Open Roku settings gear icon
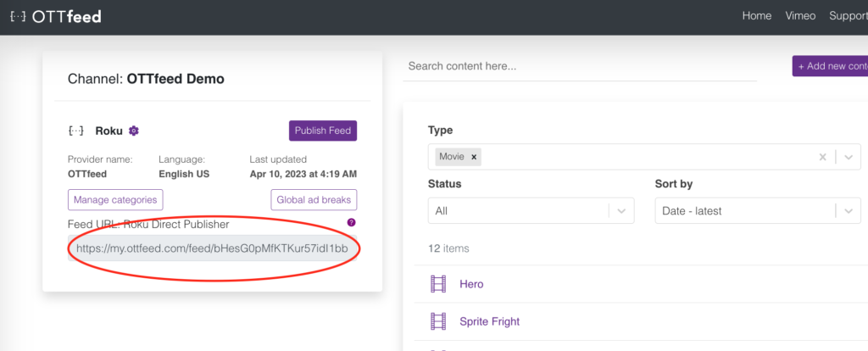Viewport: 868px width, 351px height. click(133, 131)
